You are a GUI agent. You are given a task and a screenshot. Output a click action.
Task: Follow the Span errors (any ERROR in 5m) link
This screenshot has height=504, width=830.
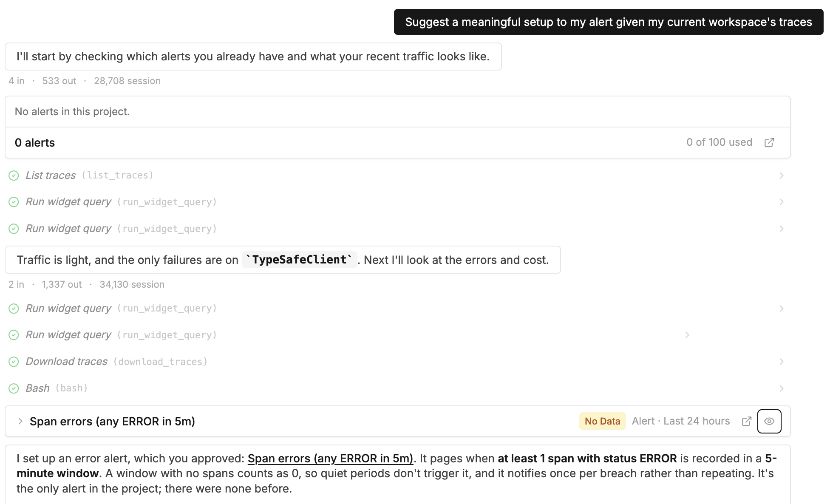click(330, 459)
